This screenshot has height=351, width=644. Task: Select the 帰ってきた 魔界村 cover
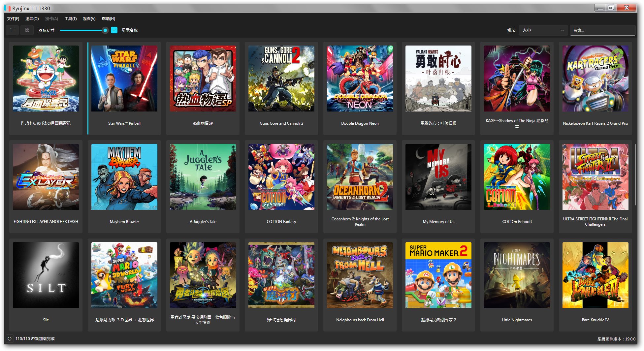281,275
